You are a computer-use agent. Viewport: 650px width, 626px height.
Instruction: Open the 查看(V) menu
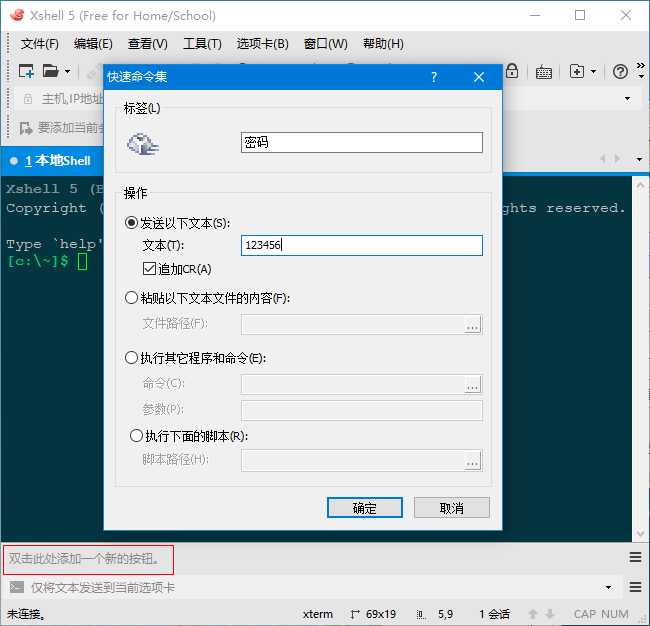coord(148,44)
